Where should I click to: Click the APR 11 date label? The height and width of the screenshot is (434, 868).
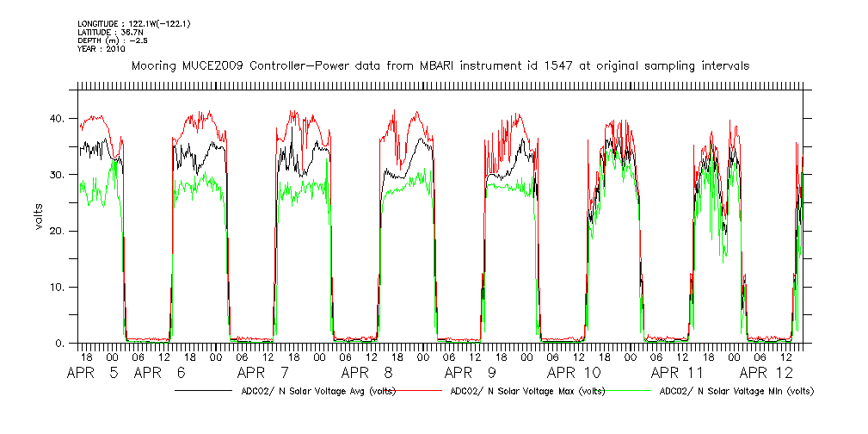678,374
